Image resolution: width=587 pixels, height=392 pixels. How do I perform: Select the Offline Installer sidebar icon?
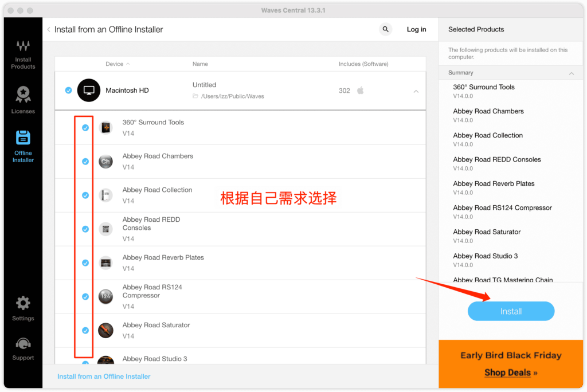(23, 146)
